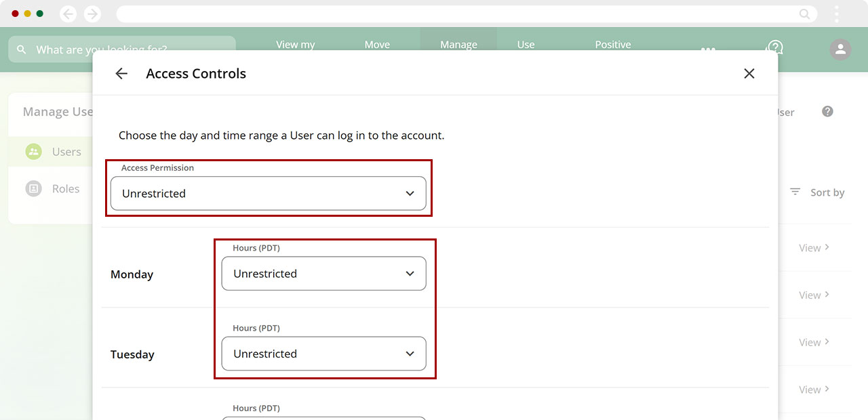
Task: Click the browser forward button
Action: [92, 14]
